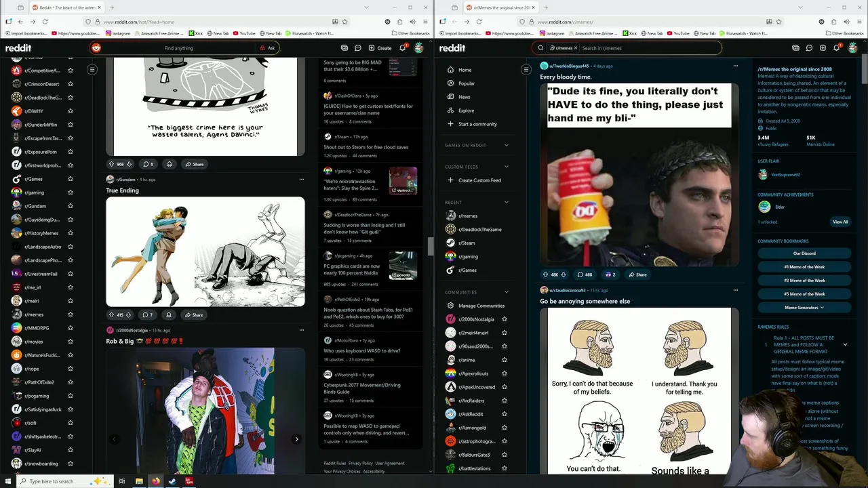
Task: Open Steam from the Windows taskbar
Action: 172,481
